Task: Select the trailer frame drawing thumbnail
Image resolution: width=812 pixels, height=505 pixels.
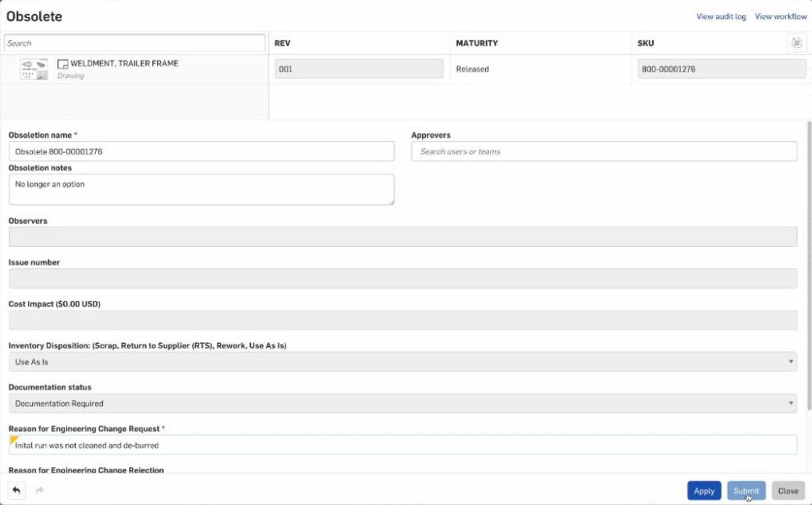Action: click(x=33, y=69)
